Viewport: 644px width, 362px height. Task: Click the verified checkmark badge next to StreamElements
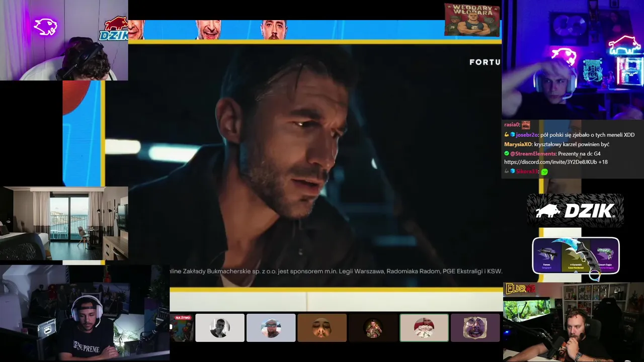507,154
